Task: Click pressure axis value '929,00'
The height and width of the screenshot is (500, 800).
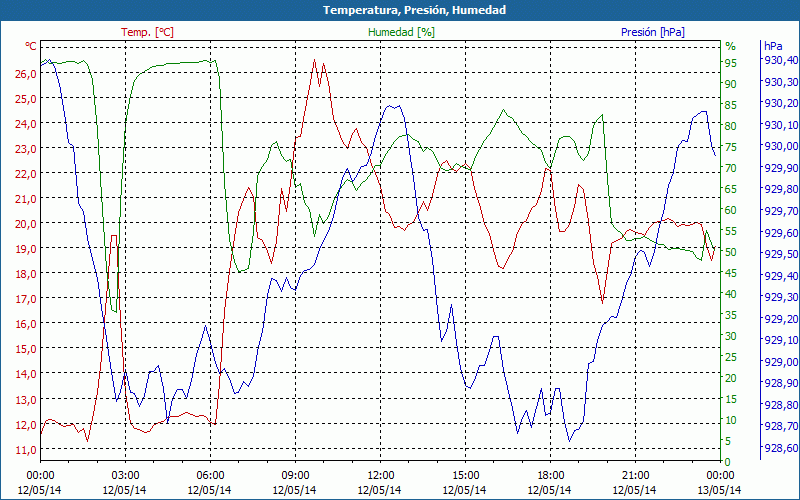Action: coord(780,362)
